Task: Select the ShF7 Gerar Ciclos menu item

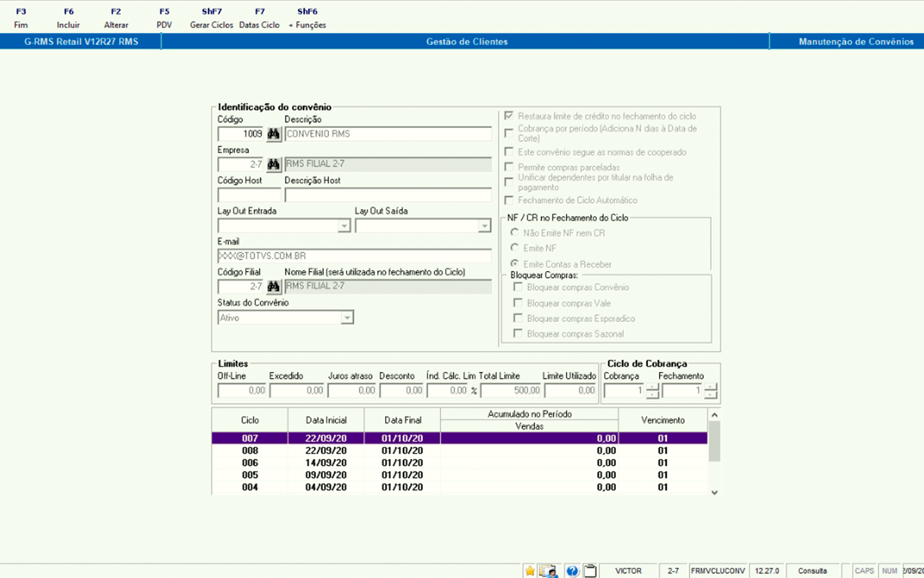Action: (212, 18)
